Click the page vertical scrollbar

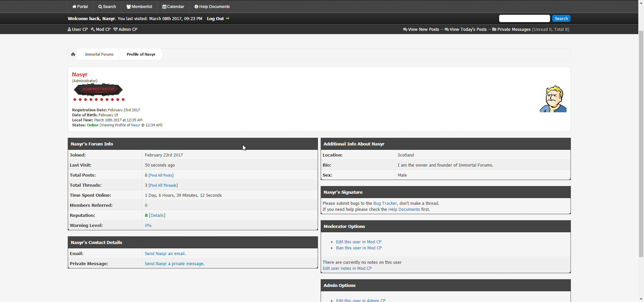641,144
